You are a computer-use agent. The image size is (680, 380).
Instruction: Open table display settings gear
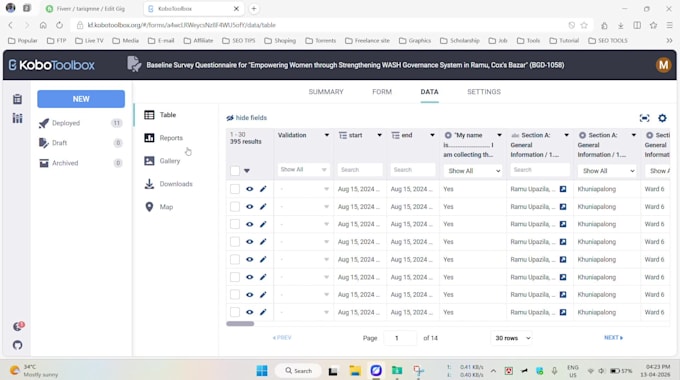click(x=662, y=118)
